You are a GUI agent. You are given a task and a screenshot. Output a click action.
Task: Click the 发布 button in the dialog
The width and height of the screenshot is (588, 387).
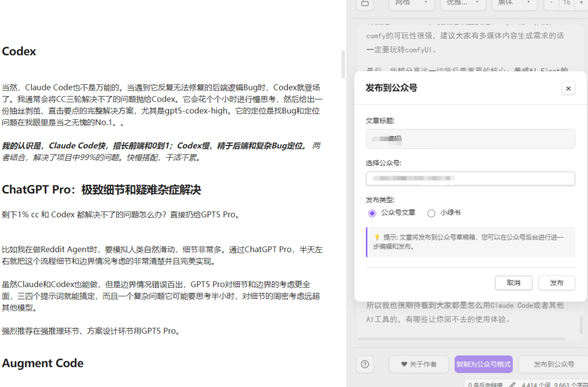click(557, 283)
